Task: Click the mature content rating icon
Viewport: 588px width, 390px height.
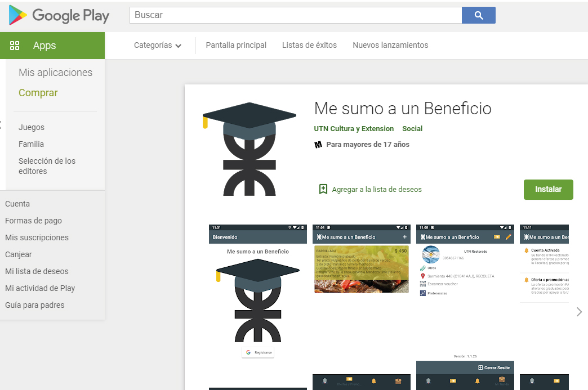Action: (318, 145)
